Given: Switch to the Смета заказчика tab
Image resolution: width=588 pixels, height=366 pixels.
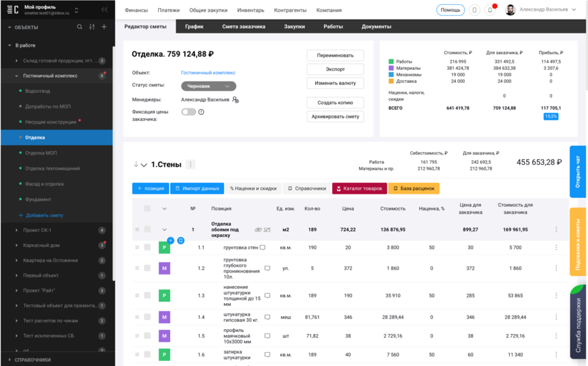Looking at the screenshot, I should coord(243,27).
